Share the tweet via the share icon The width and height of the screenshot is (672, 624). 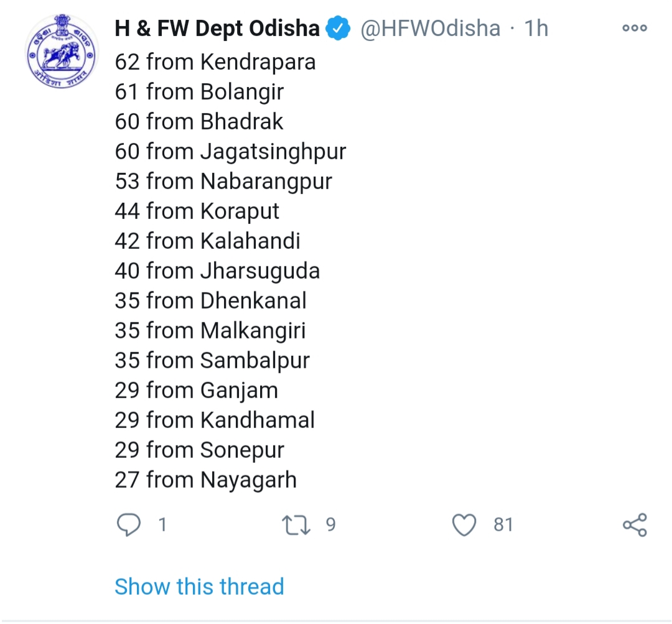635,525
